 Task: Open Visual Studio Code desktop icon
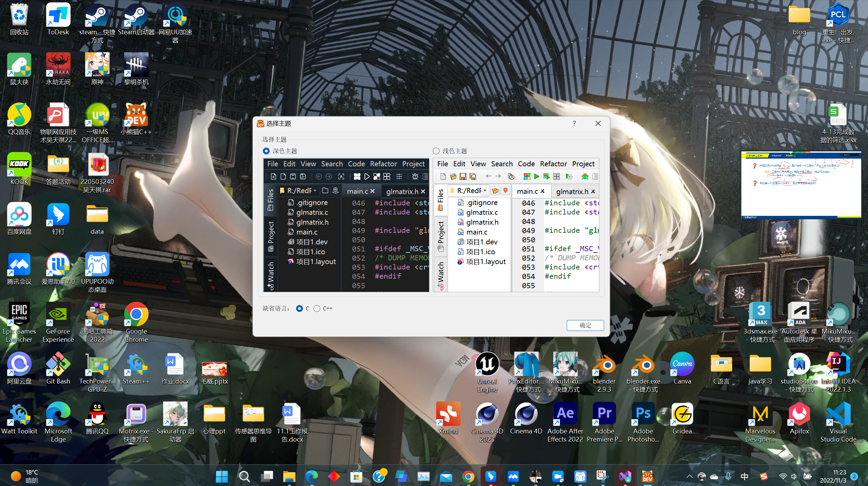point(838,422)
